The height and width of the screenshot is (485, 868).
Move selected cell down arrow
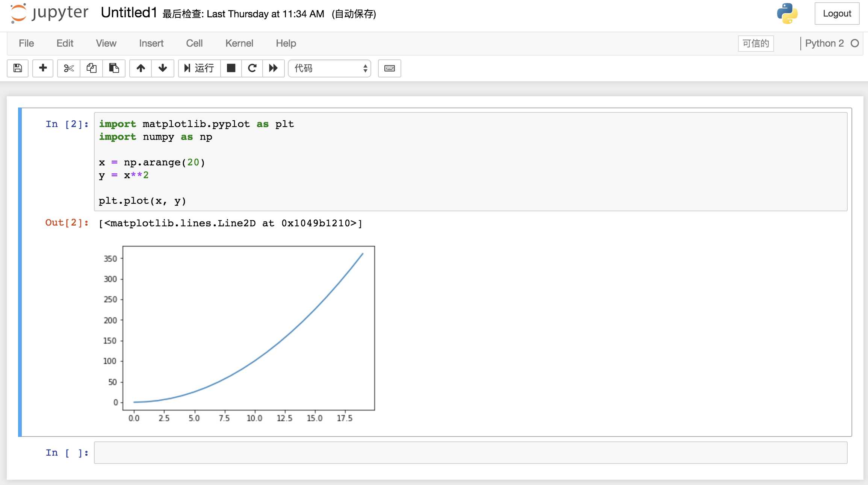[x=163, y=68]
